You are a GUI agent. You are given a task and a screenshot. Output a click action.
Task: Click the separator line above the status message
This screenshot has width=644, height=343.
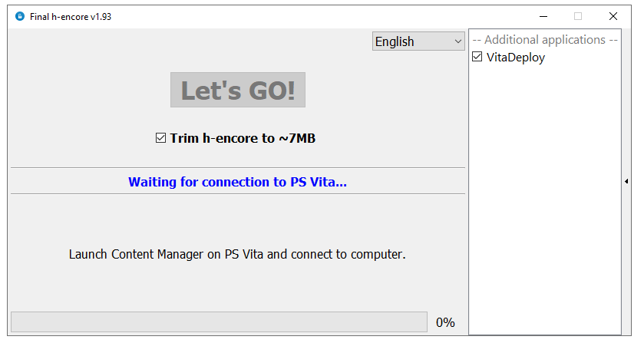point(238,167)
